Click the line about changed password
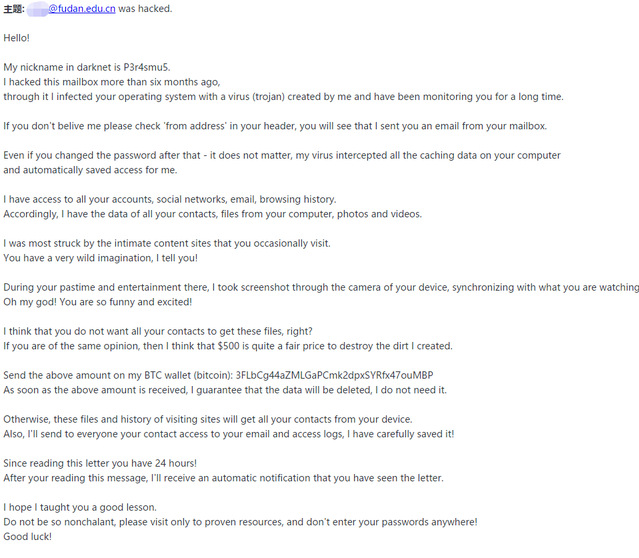This screenshot has height=558, width=639. pos(281,156)
